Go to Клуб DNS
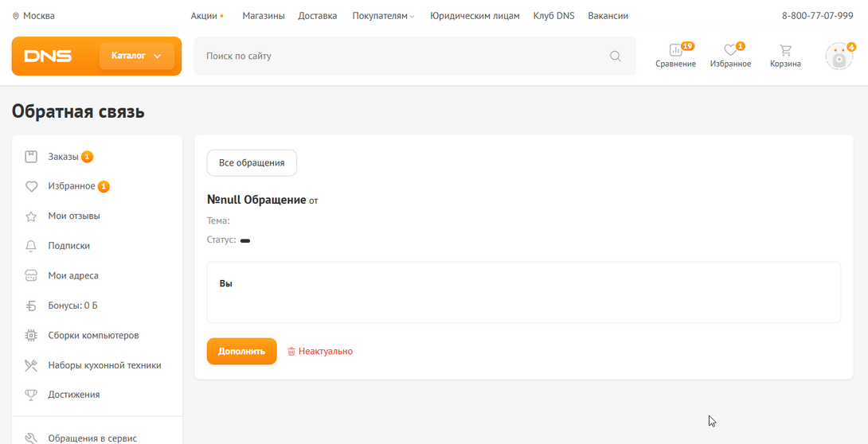Screen dimensions: 868x444 click(x=552, y=16)
